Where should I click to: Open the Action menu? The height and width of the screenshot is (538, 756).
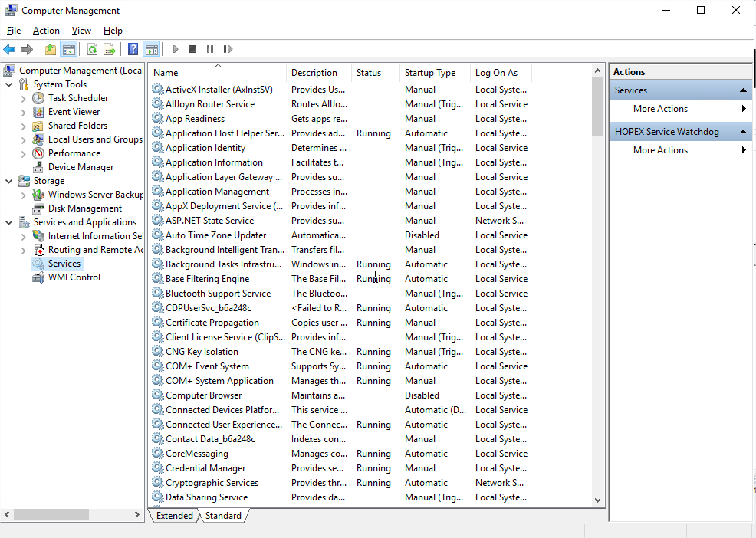[46, 31]
